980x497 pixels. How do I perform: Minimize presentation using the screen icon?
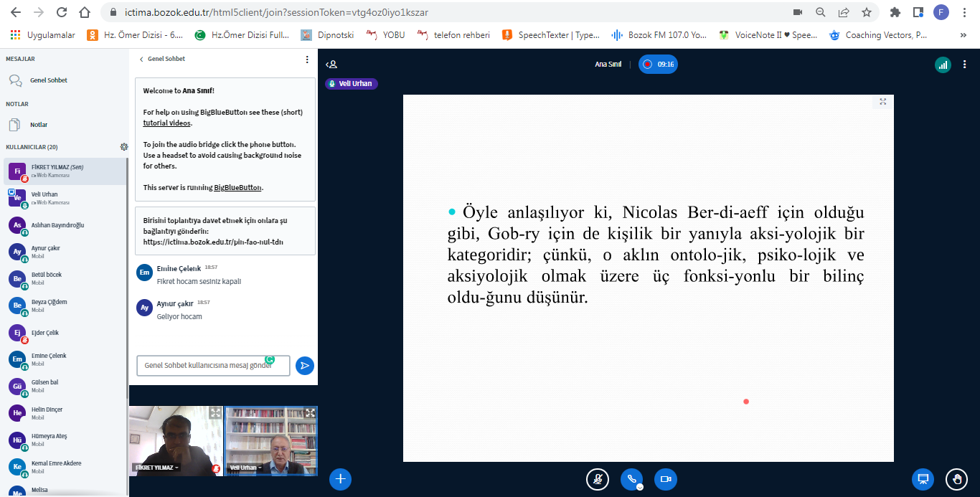(923, 479)
